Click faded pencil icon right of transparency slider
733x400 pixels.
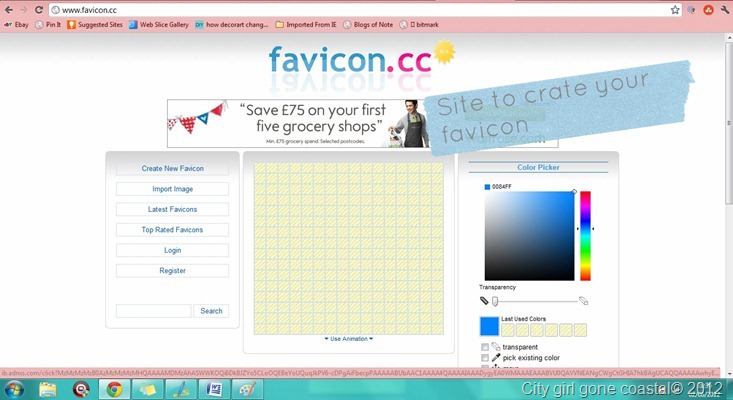583,301
